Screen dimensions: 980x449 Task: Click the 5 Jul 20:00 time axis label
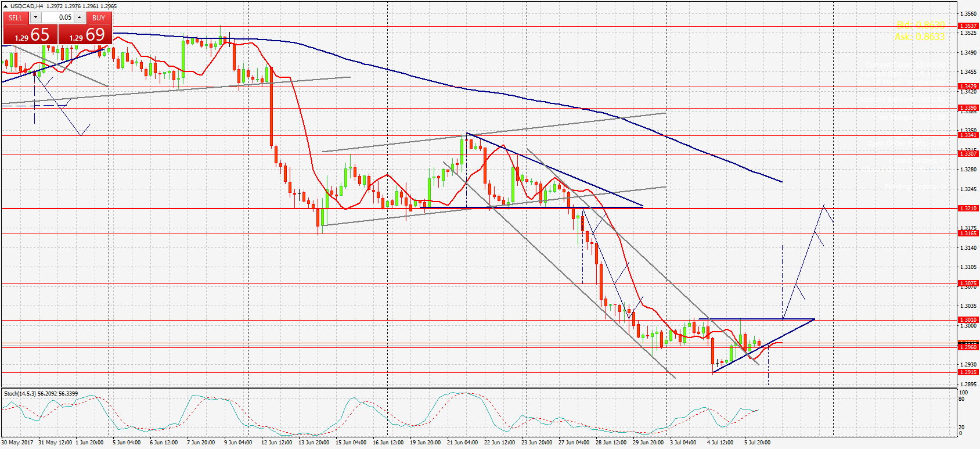(x=757, y=443)
